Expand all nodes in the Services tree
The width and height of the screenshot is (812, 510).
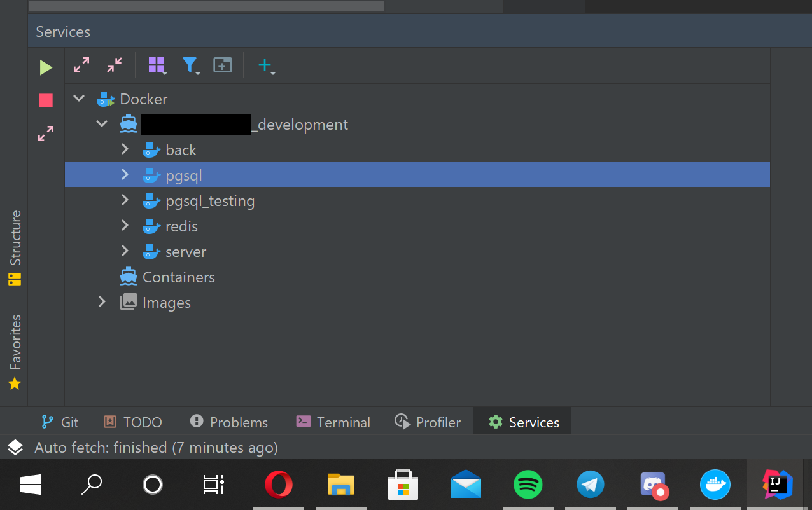[x=81, y=65]
